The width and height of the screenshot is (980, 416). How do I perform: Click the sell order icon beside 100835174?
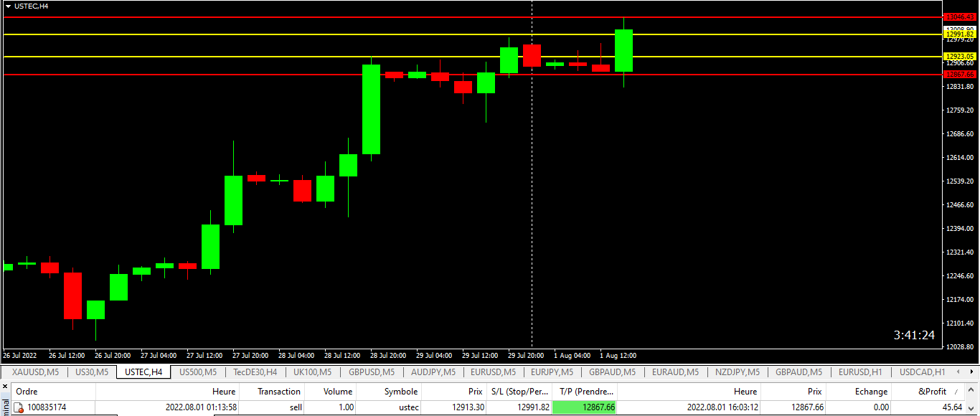[x=19, y=407]
